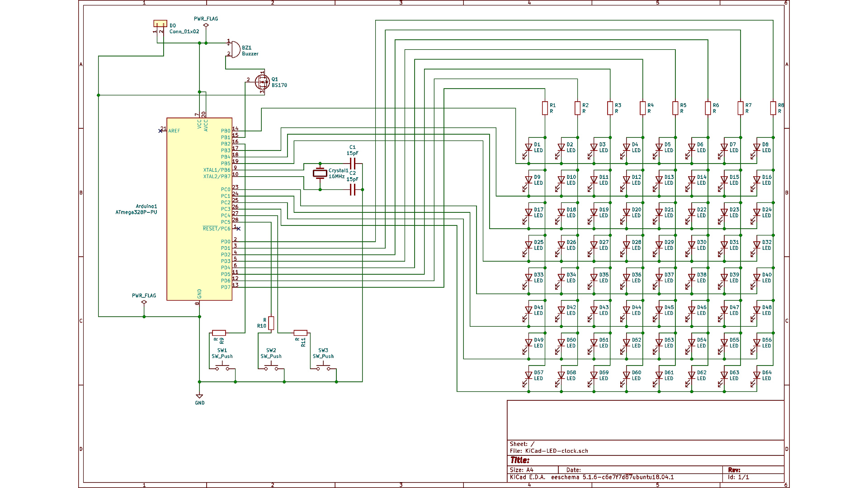
Task: Click the Title field in title block
Action: [x=520, y=460]
